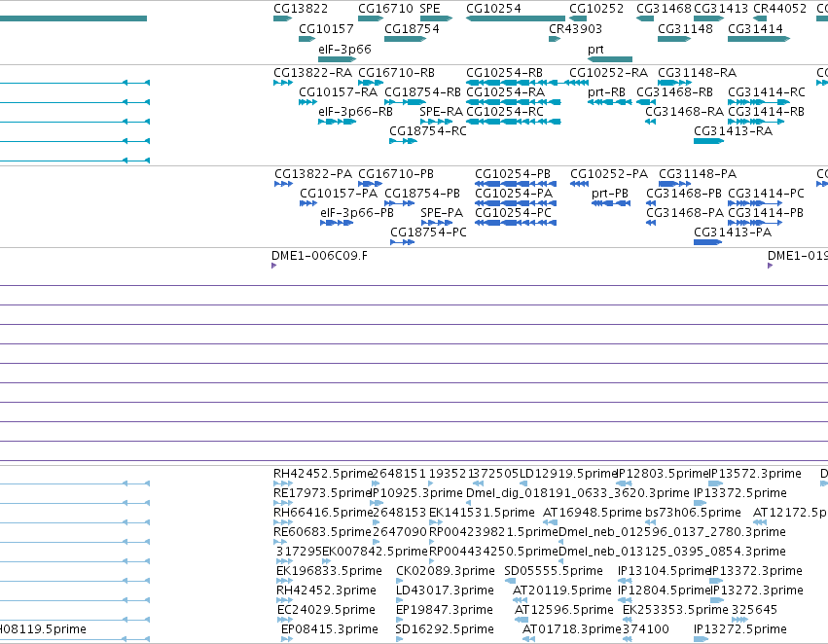Select EST LD43017.3prime
Image resolution: width=828 pixels, height=644 pixels.
pyautogui.click(x=445, y=590)
